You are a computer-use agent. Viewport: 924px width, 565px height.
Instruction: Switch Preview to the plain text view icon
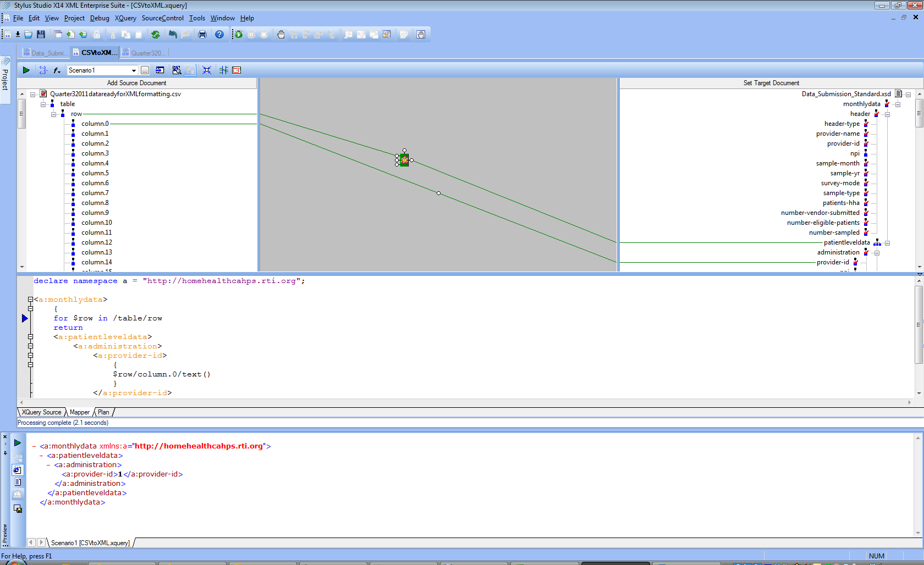point(18,482)
